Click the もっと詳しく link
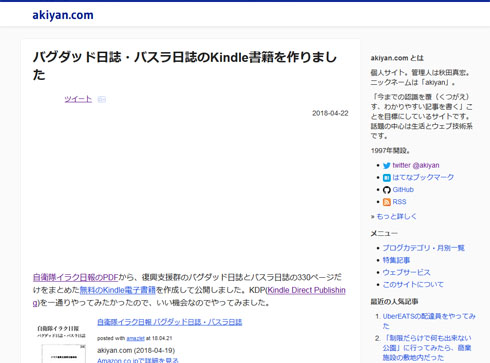The width and height of the screenshot is (490, 363). click(396, 217)
